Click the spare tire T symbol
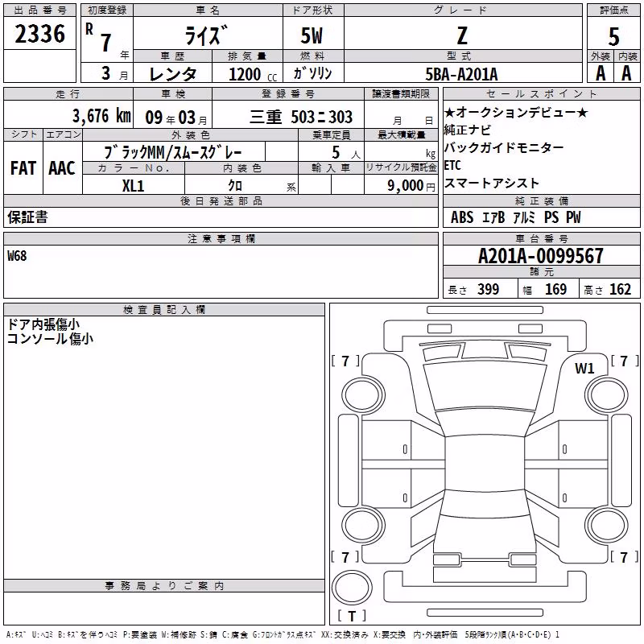The width and height of the screenshot is (644, 644). pos(352,616)
